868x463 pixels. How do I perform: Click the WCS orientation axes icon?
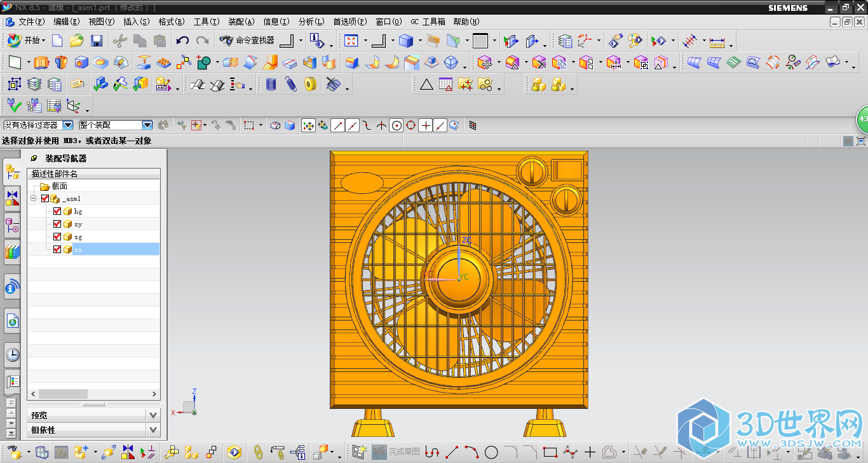point(585,41)
